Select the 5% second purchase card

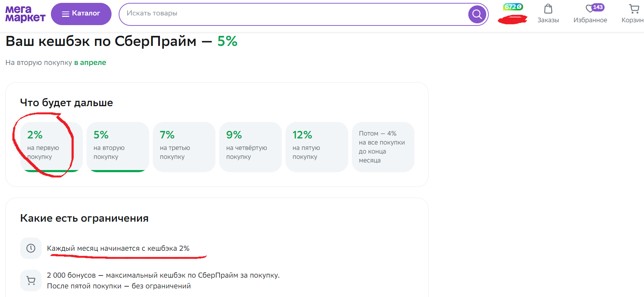pos(118,146)
